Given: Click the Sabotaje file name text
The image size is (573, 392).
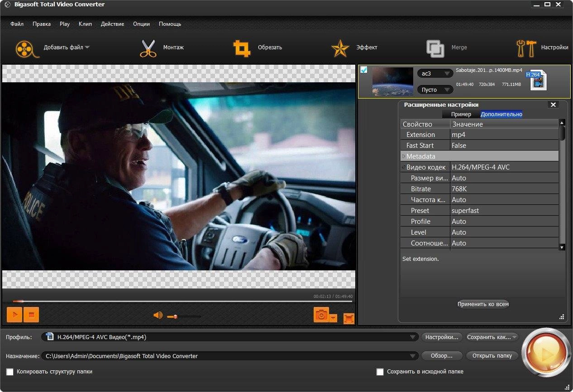Looking at the screenshot, I should [x=489, y=71].
